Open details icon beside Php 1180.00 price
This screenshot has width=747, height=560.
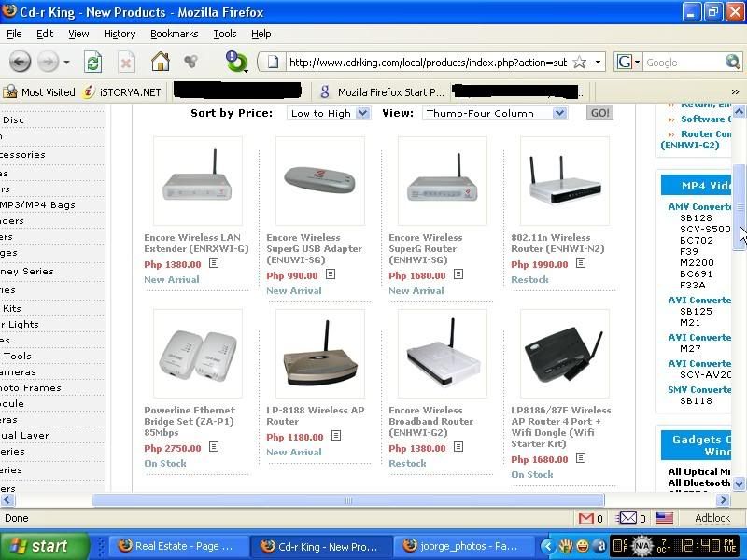pyautogui.click(x=336, y=435)
